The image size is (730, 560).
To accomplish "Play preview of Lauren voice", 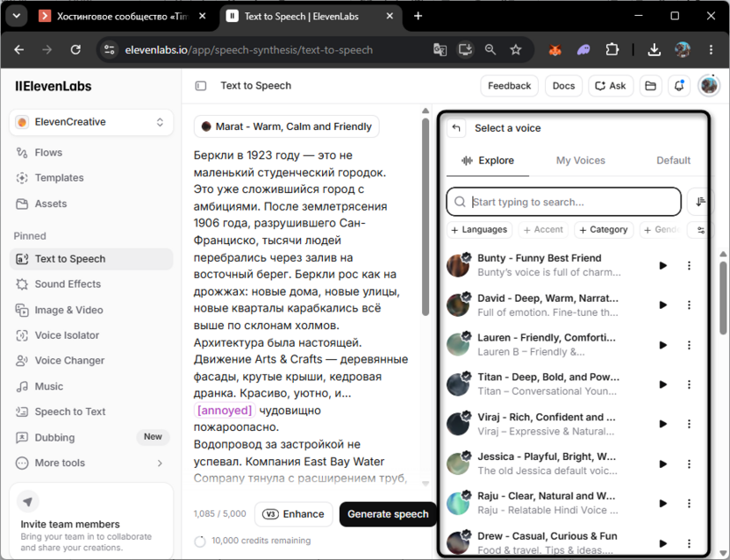I will (663, 345).
